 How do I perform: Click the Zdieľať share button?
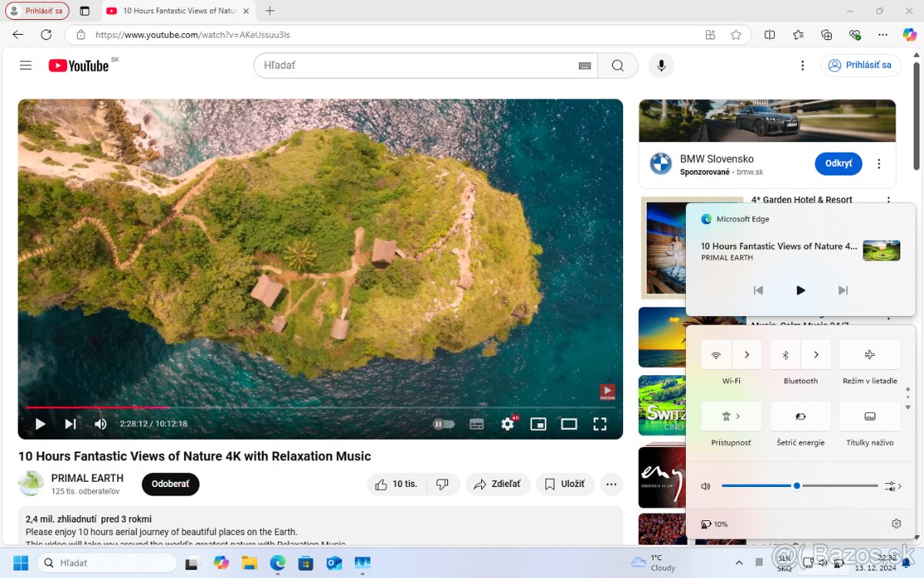pos(497,484)
